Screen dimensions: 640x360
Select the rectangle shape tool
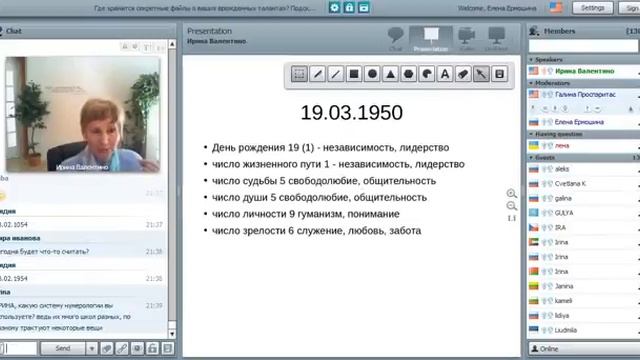point(354,74)
